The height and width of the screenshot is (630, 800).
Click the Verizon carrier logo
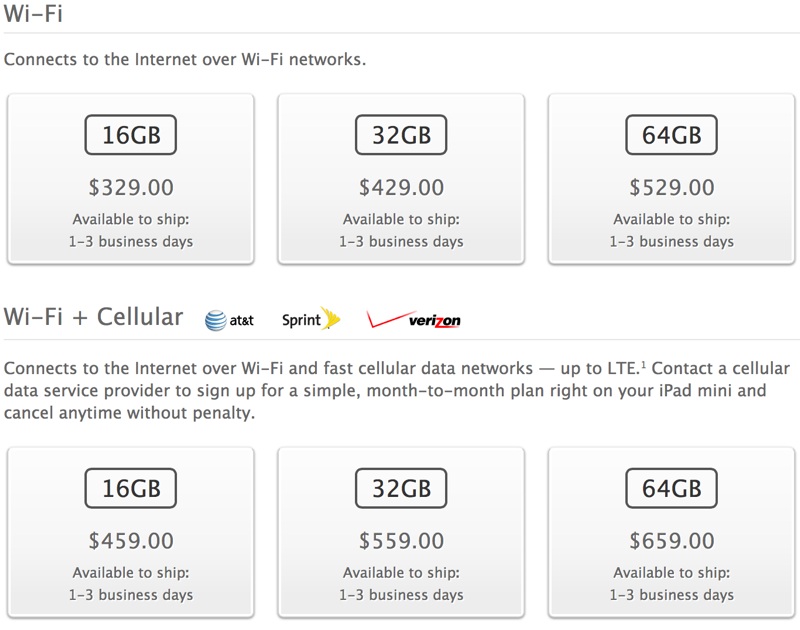tap(413, 319)
